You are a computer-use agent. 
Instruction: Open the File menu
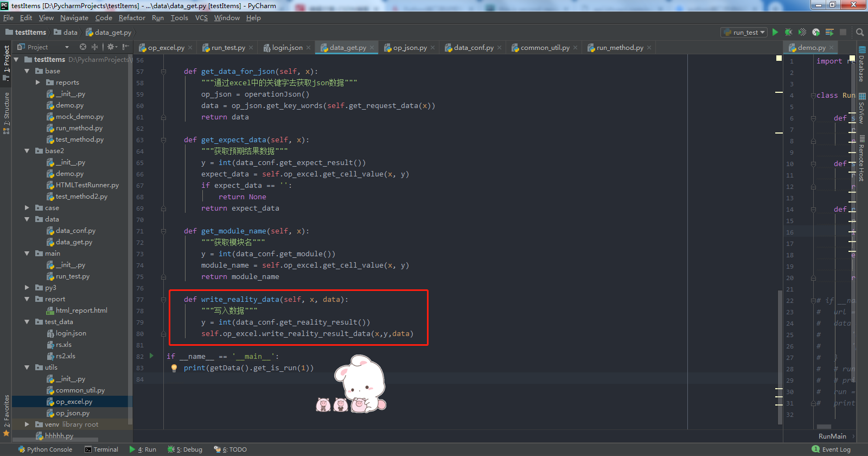click(x=8, y=18)
